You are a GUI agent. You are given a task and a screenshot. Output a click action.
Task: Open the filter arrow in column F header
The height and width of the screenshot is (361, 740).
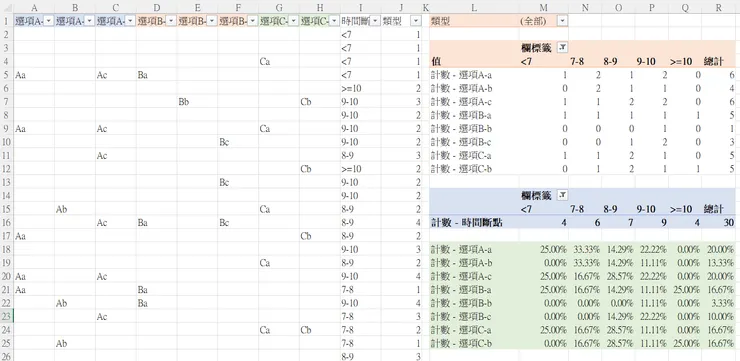click(253, 21)
